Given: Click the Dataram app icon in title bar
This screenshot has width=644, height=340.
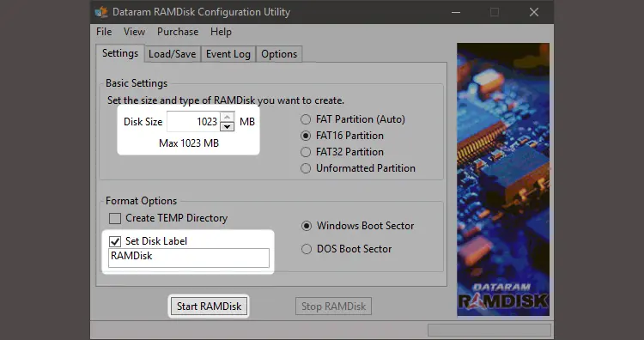Looking at the screenshot, I should (x=100, y=12).
